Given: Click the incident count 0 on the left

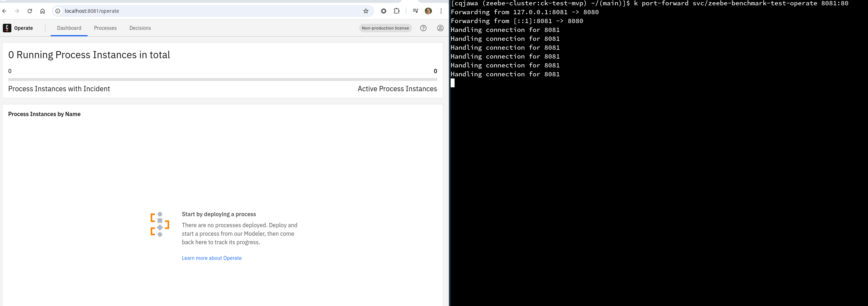Looking at the screenshot, I should coord(10,71).
